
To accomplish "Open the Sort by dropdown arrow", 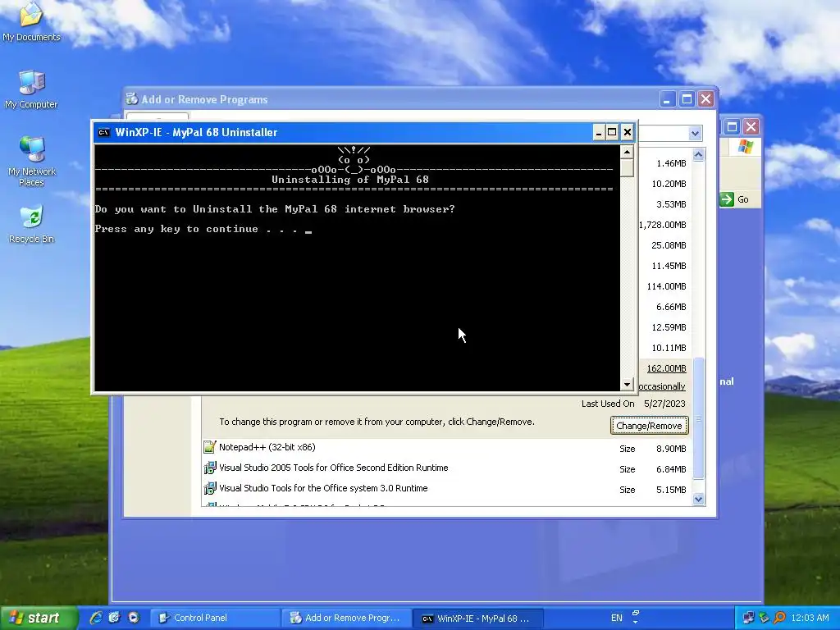I will tap(695, 133).
